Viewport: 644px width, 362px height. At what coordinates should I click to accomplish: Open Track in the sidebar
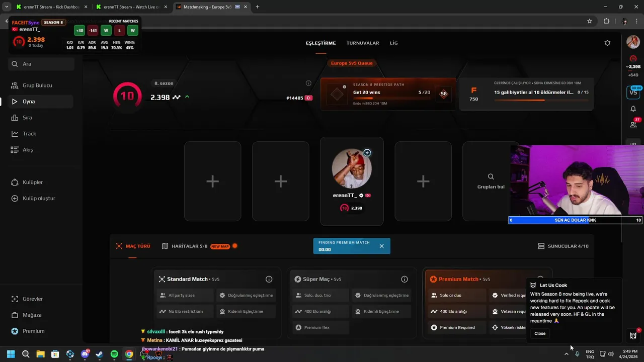pyautogui.click(x=41, y=134)
